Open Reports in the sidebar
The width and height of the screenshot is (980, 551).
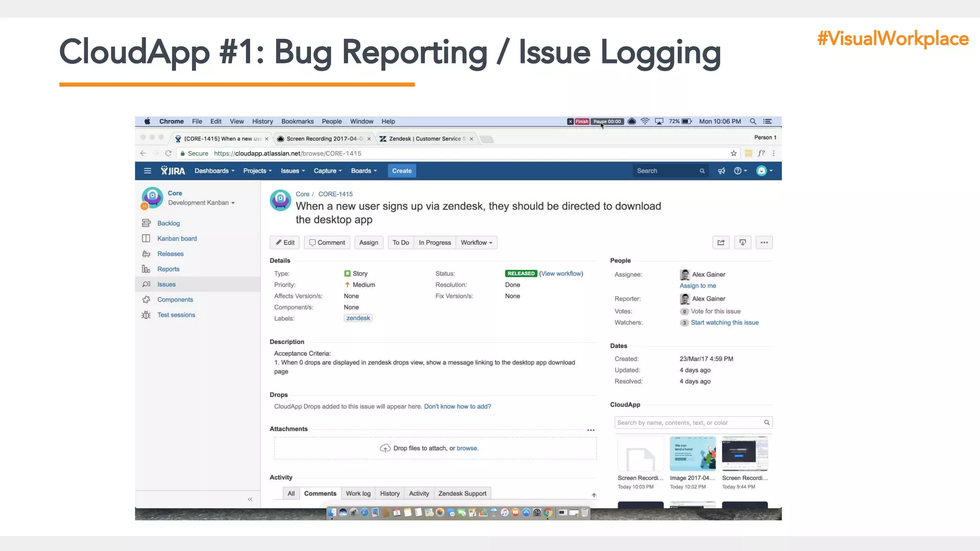(x=168, y=269)
